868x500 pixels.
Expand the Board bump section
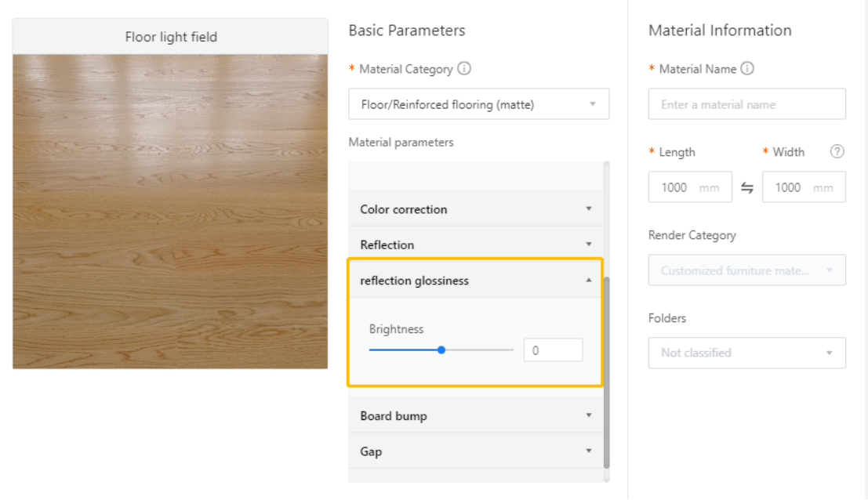click(476, 415)
